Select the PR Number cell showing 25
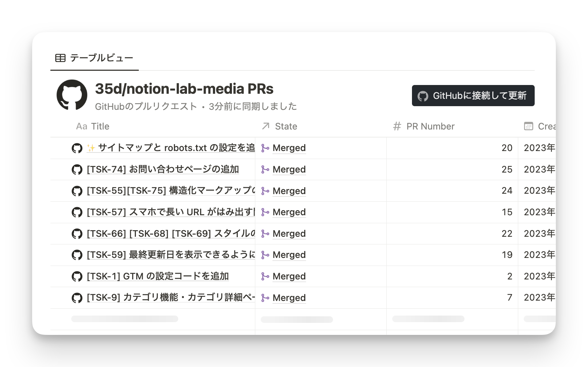This screenshot has width=588, height=367. pyautogui.click(x=452, y=170)
